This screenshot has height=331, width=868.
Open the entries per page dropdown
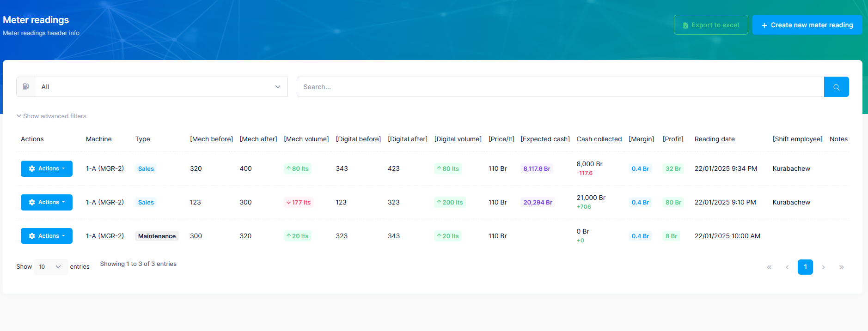[x=50, y=267]
